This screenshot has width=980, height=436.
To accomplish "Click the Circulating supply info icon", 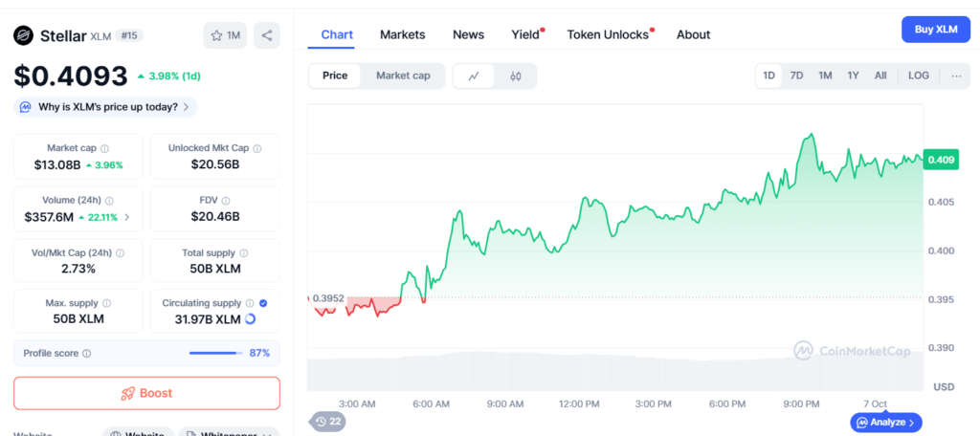I will (x=250, y=303).
